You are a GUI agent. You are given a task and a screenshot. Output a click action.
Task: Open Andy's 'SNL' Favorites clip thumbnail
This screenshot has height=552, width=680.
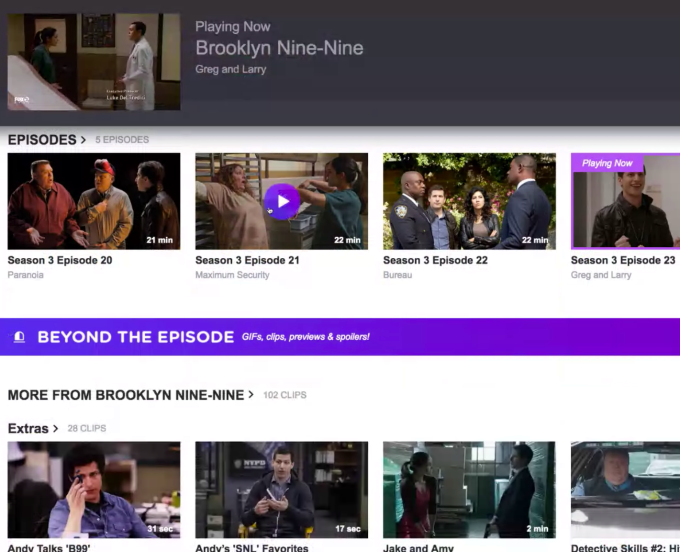pos(281,490)
